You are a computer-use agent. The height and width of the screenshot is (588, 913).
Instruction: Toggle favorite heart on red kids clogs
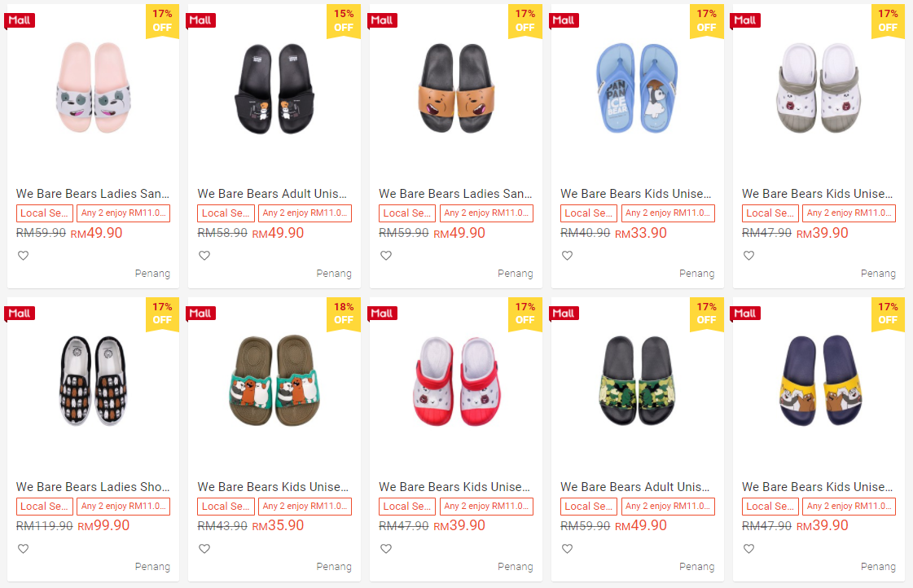click(x=386, y=549)
